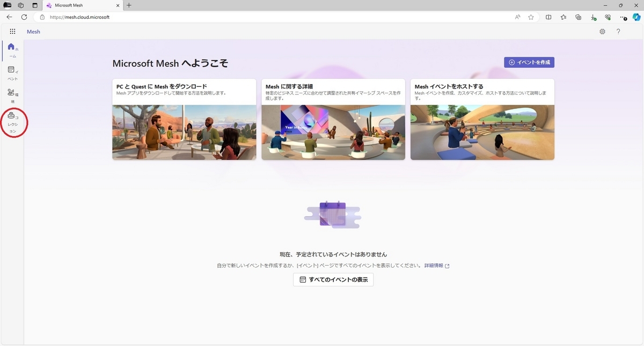Image resolution: width=644 pixels, height=346 pixels.
Task: Reload the page with the refresh icon
Action: pyautogui.click(x=24, y=17)
